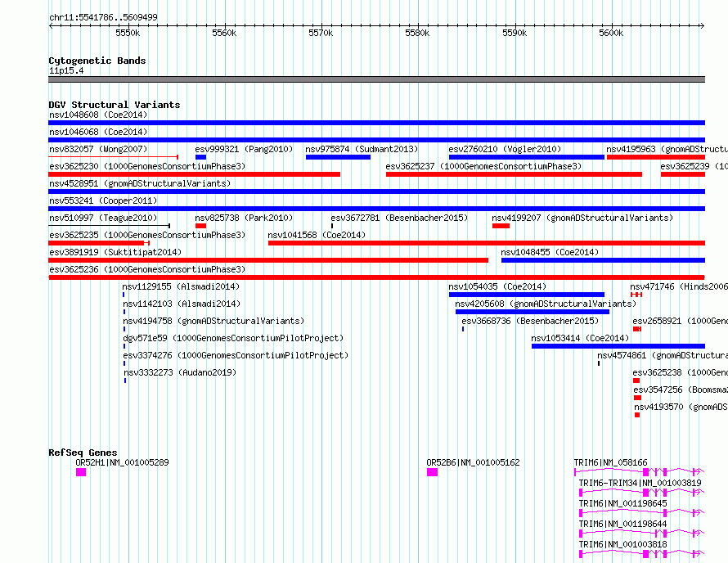This screenshot has width=728, height=563.
Task: Select the nsv1046068 (Coe2014) label
Action: (98, 132)
